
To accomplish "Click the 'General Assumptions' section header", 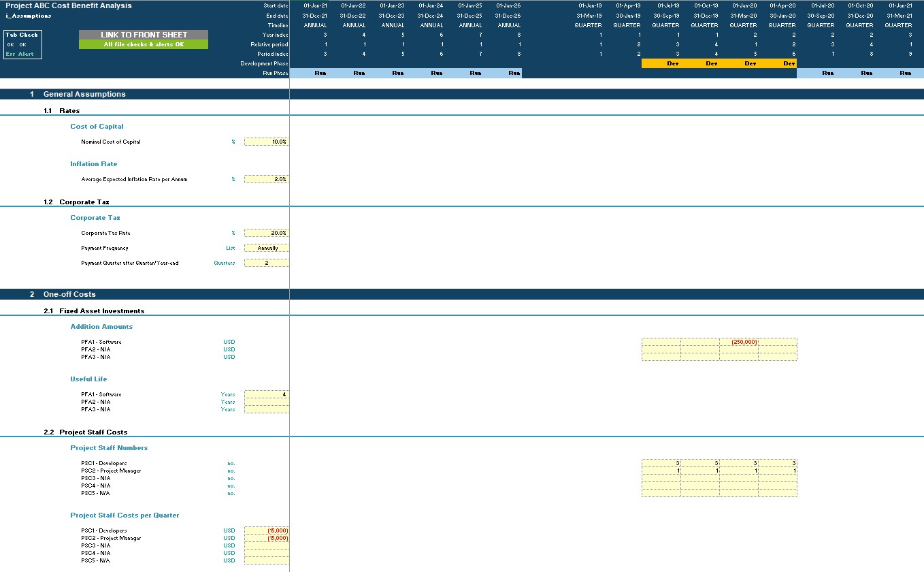I will [x=83, y=94].
